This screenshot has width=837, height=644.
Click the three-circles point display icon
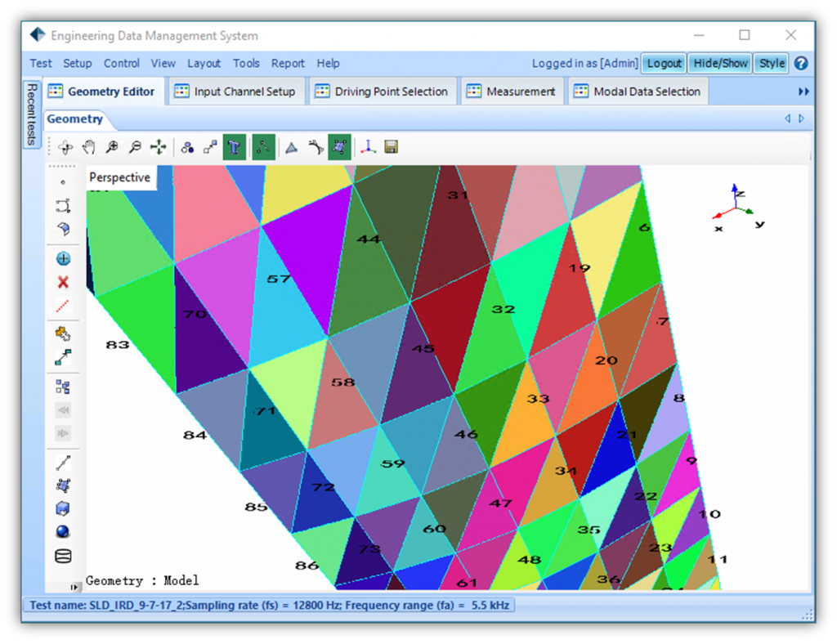187,148
